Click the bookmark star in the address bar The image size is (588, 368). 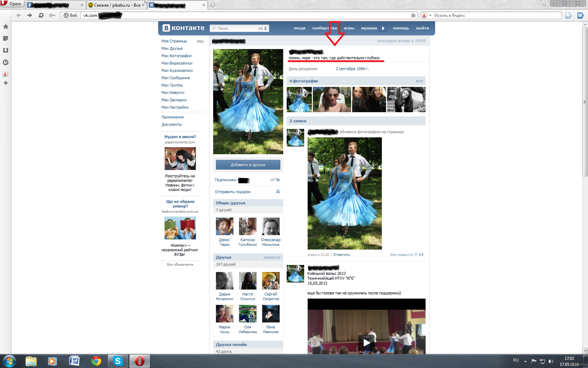pyautogui.click(x=413, y=15)
